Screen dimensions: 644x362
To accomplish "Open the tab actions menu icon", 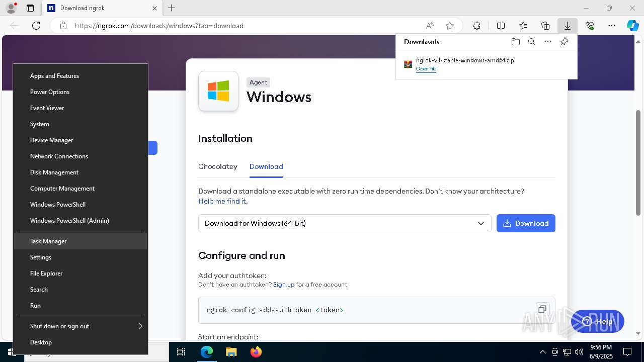I will 30,8.
